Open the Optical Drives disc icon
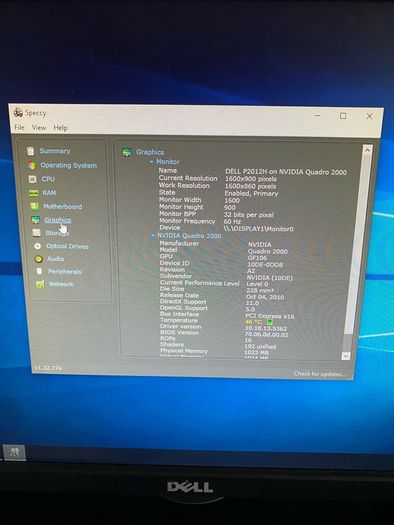The image size is (394, 525). click(x=37, y=246)
